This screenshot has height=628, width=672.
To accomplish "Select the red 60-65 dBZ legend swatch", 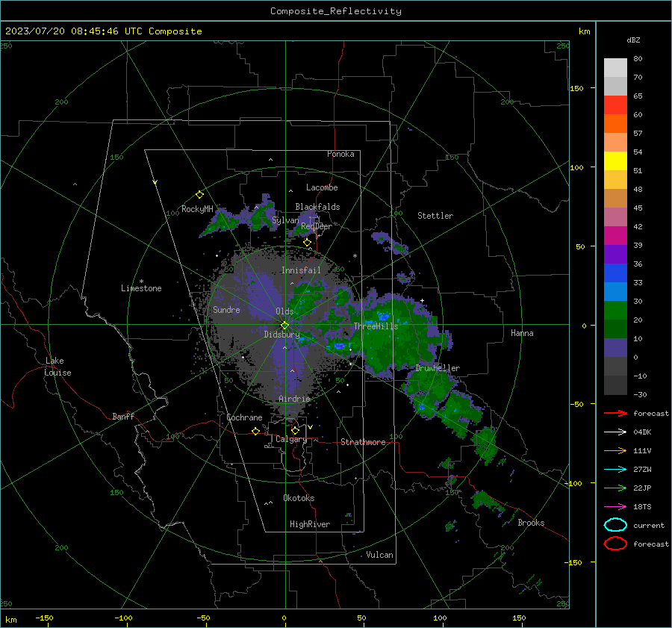I will pos(615,105).
